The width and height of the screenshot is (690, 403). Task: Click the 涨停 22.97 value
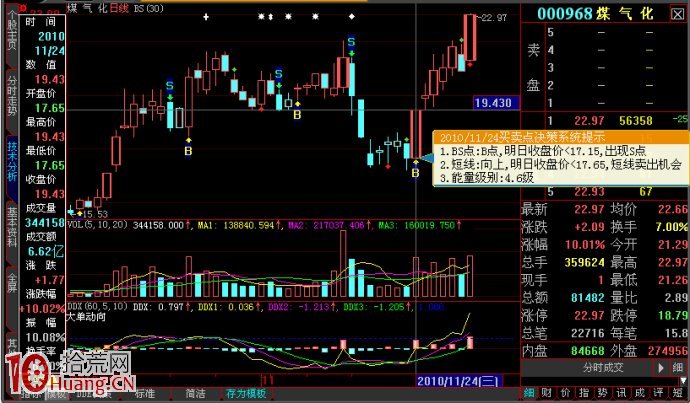coord(589,315)
